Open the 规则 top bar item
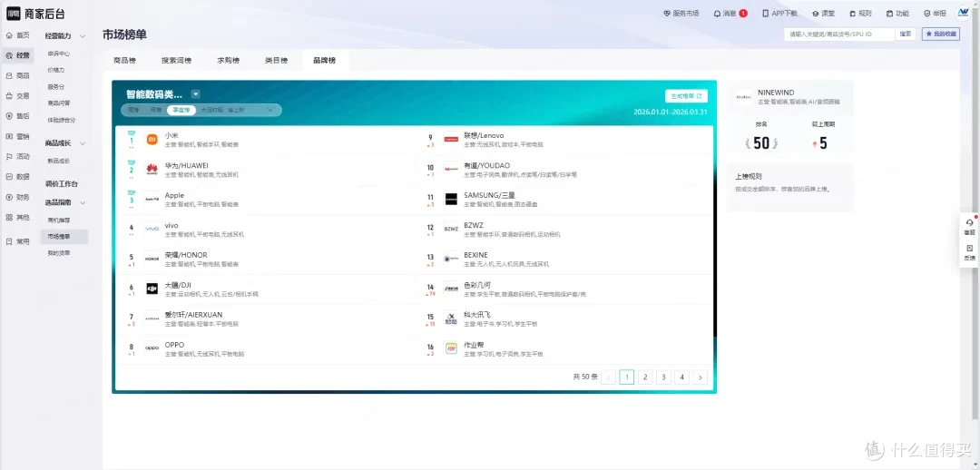The width and height of the screenshot is (980, 470). (860, 13)
